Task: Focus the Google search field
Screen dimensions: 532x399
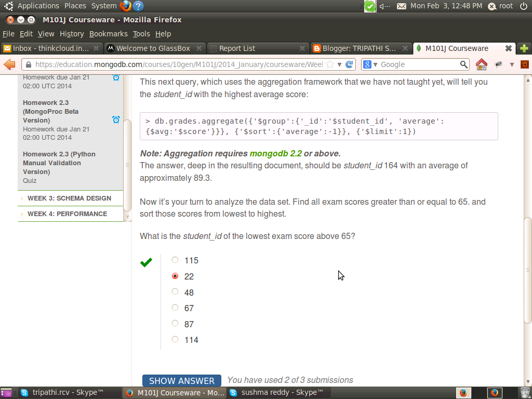Action: click(419, 64)
